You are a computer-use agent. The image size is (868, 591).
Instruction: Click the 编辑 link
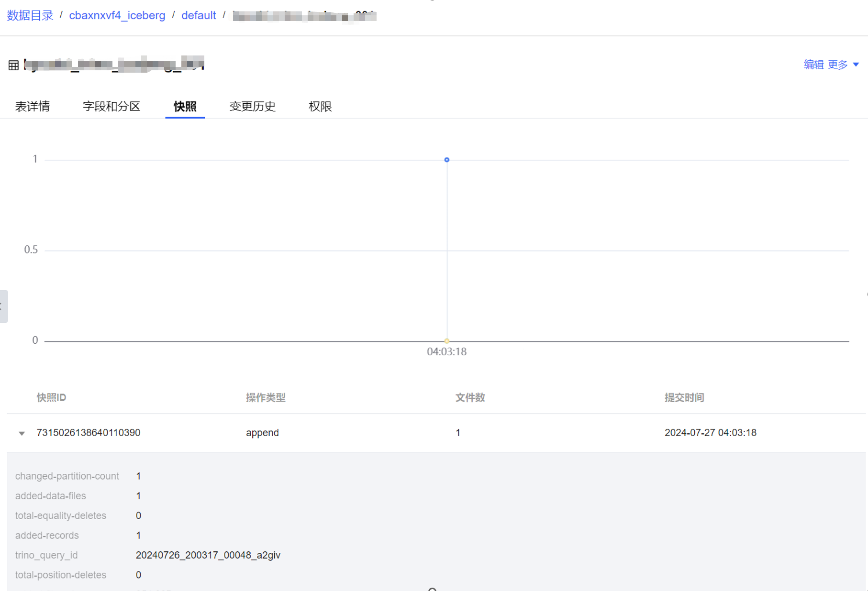(x=813, y=65)
